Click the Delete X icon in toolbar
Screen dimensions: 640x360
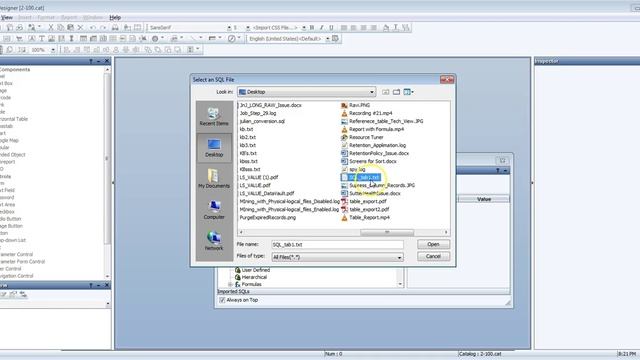point(80,27)
